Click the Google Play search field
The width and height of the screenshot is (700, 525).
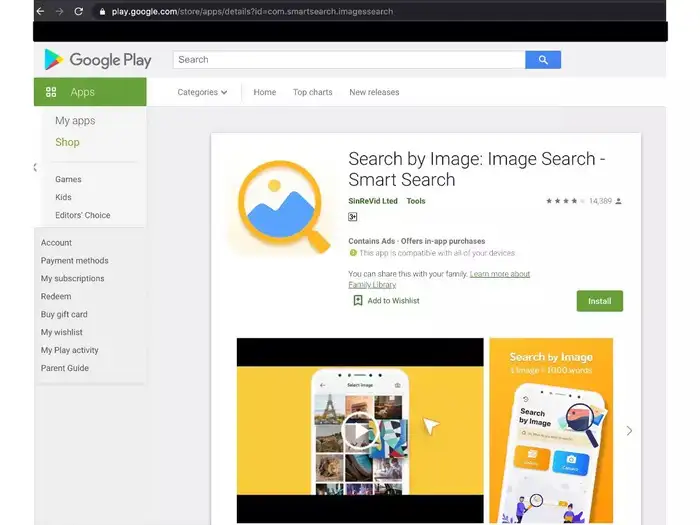349,60
